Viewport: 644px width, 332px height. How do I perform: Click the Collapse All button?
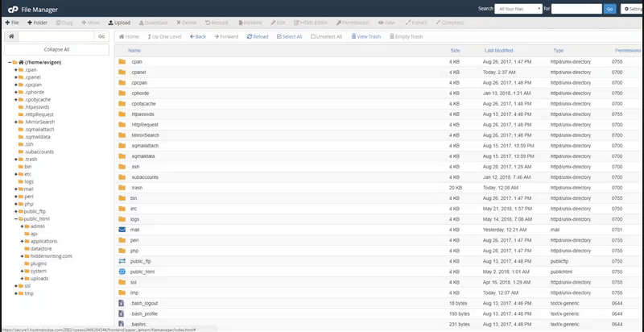(x=56, y=50)
